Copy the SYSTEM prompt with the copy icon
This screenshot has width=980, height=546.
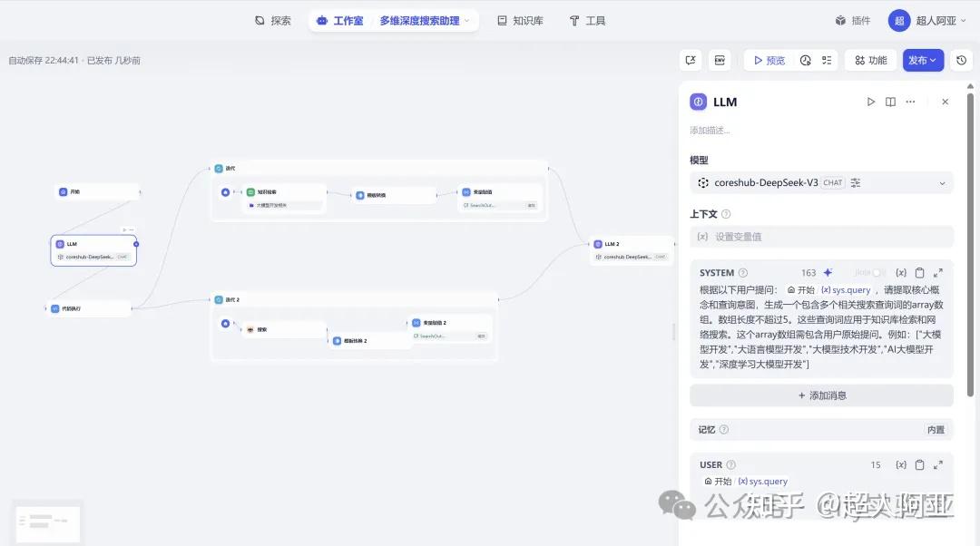(x=920, y=272)
